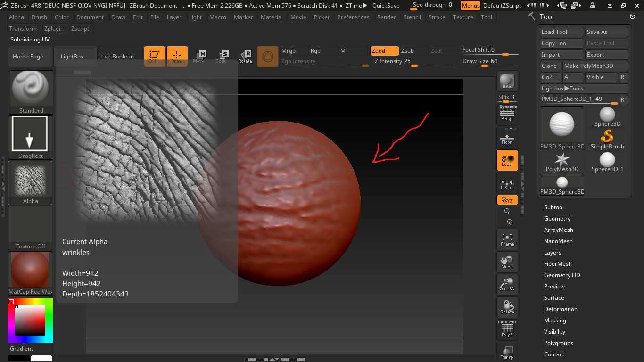Screen dimensions: 644x362
Task: Select the PM3D_Sphere3D tool thumbnail
Action: (561, 127)
